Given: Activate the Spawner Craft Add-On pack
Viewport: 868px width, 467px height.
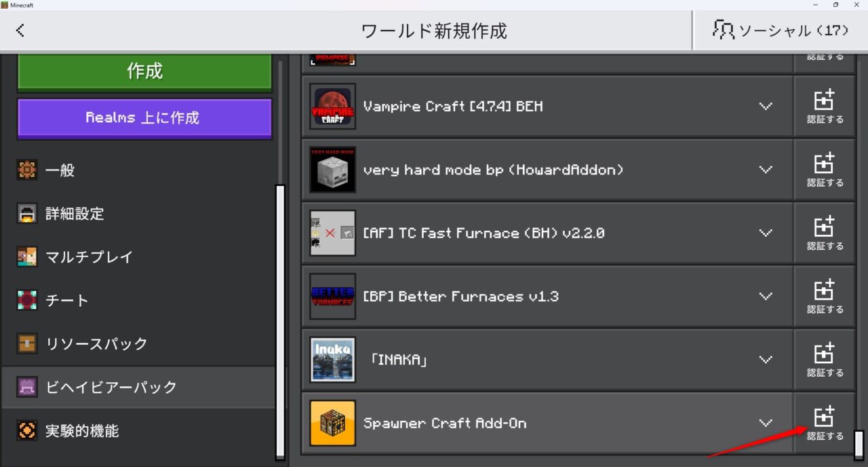Looking at the screenshot, I should 825,424.
